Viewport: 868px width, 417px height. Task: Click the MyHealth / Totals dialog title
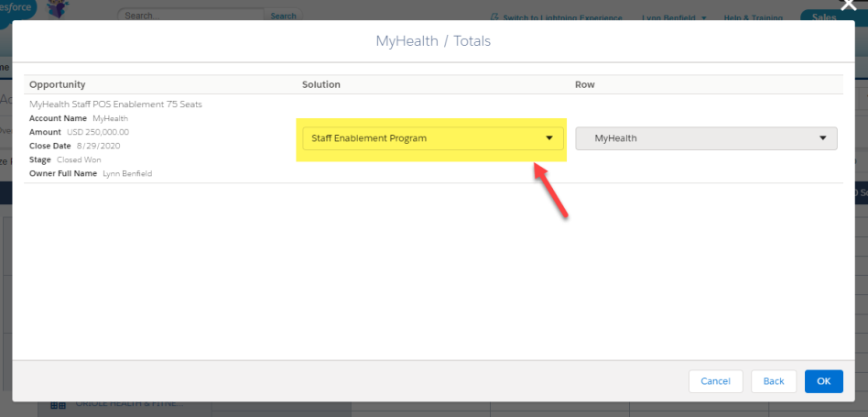(x=433, y=41)
